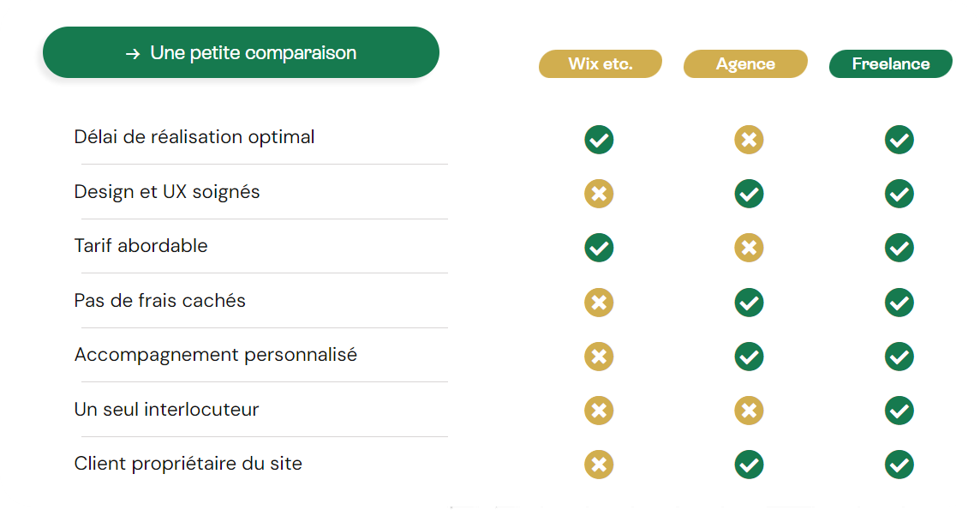This screenshot has width=980, height=510.
Task: Click the 'Une petite comparaison' green button
Action: point(241,53)
